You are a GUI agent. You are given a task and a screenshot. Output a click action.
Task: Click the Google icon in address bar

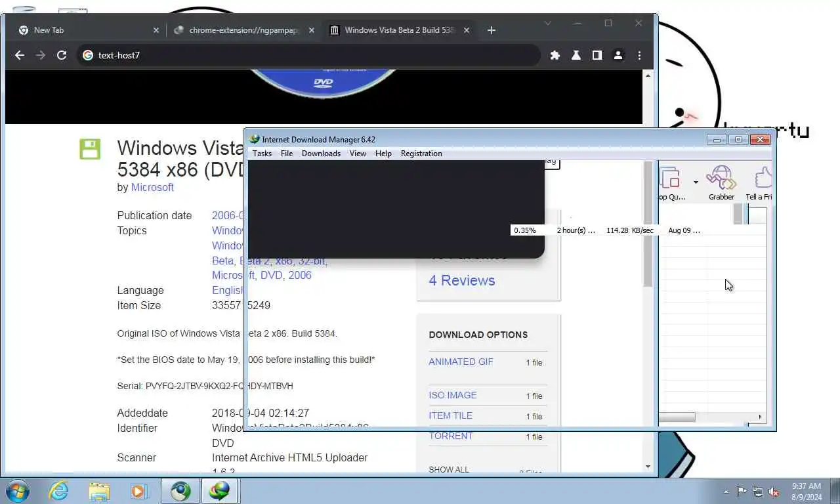(88, 55)
